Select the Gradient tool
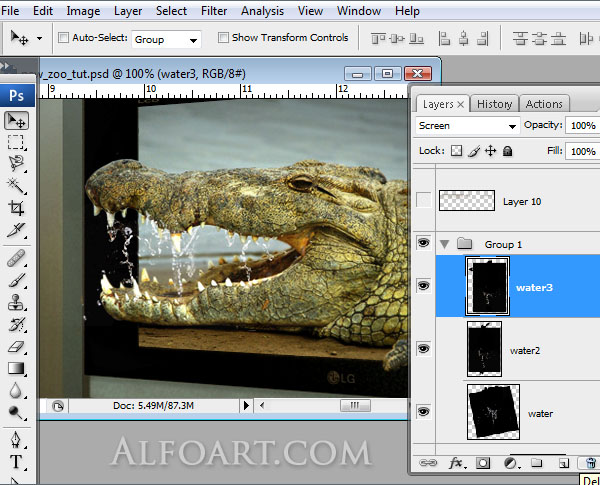Image resolution: width=600 pixels, height=485 pixels. (16, 369)
